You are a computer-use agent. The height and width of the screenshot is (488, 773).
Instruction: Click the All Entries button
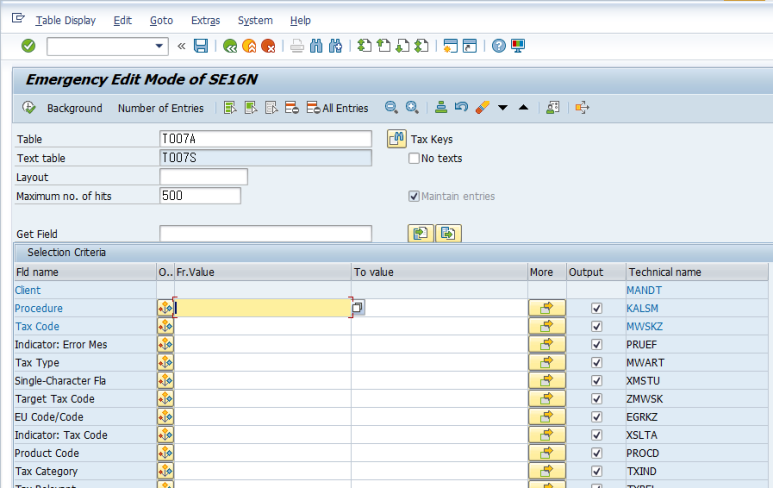click(x=338, y=108)
